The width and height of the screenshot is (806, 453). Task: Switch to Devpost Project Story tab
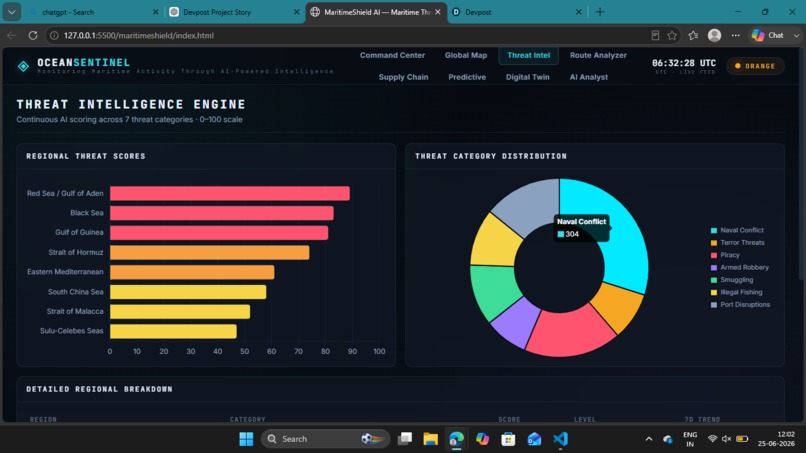click(234, 12)
